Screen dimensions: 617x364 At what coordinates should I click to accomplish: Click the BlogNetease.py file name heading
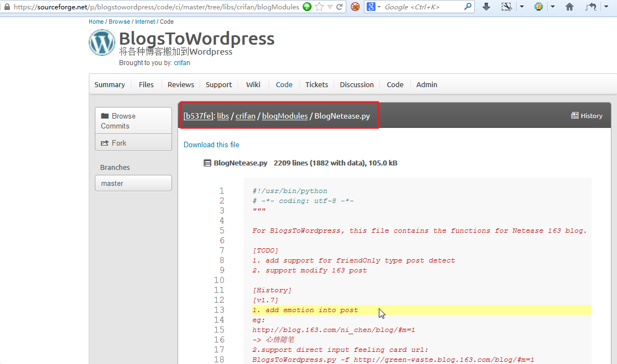[240, 163]
